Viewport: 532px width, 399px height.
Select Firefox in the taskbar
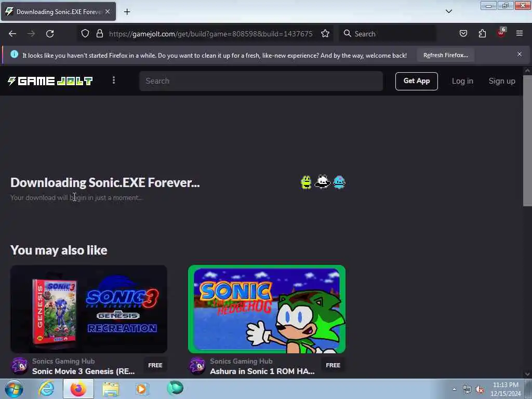click(x=78, y=389)
